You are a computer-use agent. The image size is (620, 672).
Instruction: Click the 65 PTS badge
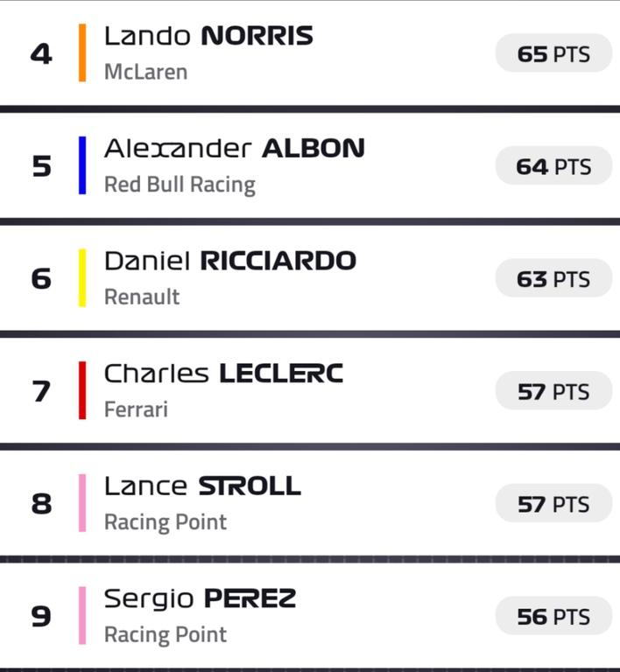[553, 54]
